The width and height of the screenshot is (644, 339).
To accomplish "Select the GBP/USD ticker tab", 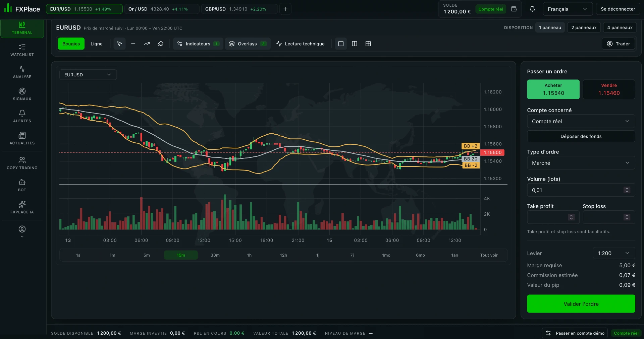I will 239,9.
